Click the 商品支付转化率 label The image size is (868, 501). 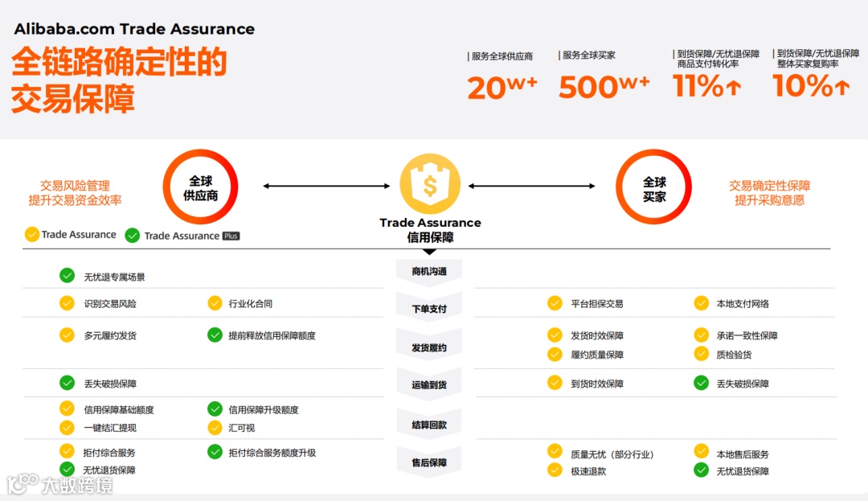(708, 64)
